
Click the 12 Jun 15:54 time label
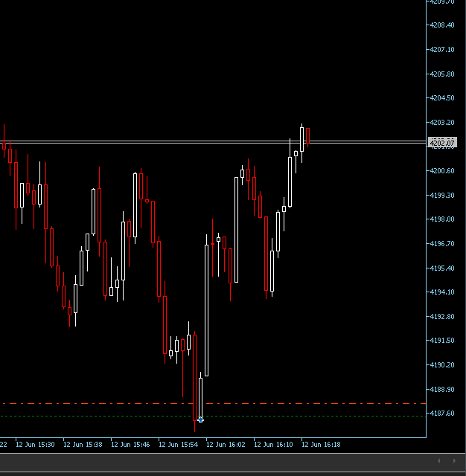click(x=179, y=445)
